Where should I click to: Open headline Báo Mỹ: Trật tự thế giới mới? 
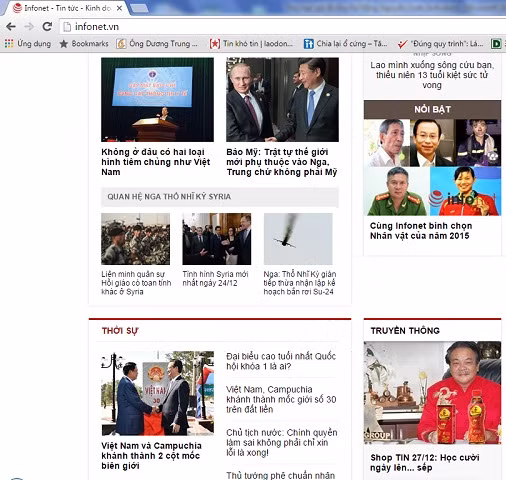282,162
